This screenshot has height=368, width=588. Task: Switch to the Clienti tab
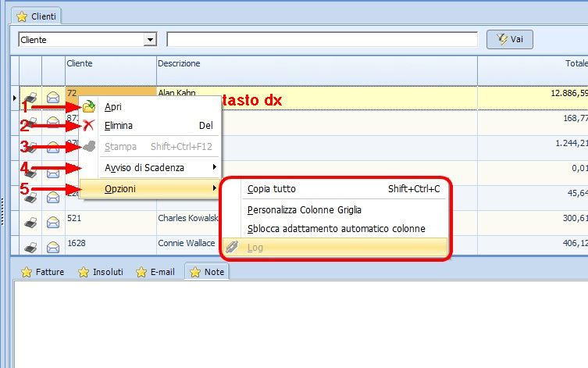tap(37, 16)
